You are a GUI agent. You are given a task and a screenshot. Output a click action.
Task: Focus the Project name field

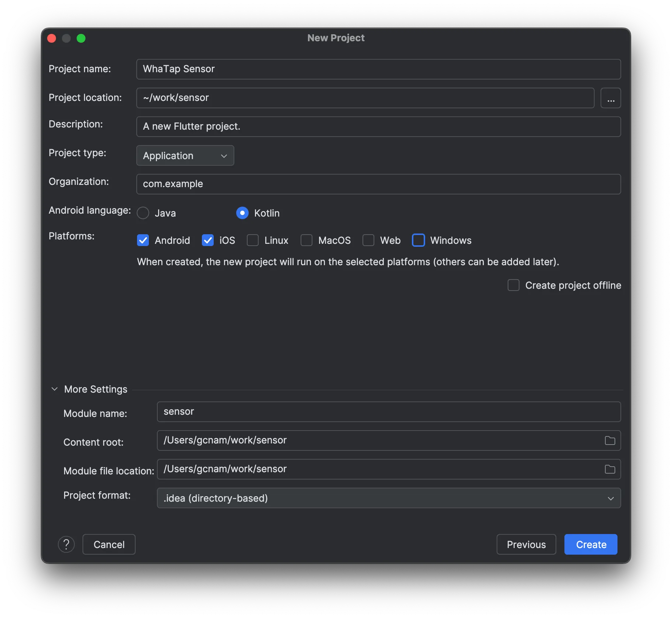378,69
